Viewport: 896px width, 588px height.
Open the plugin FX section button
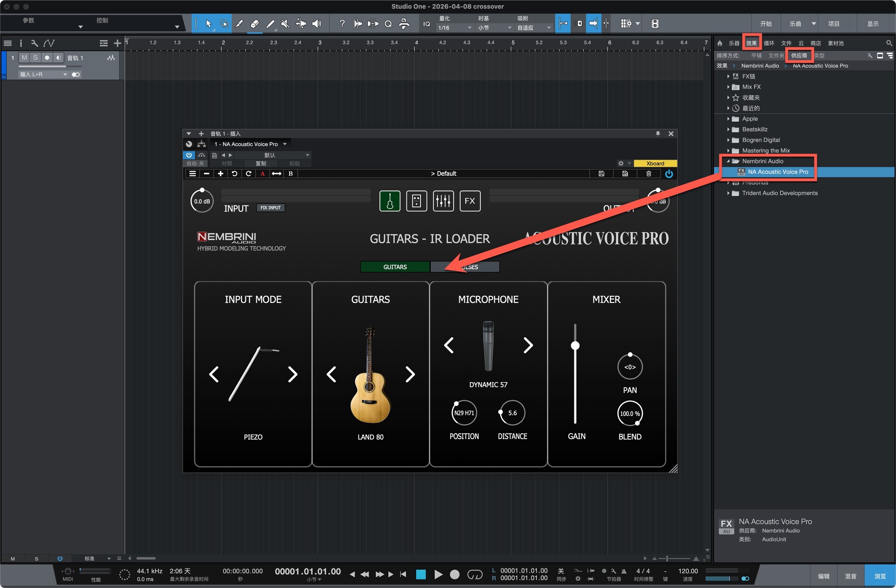(x=469, y=201)
